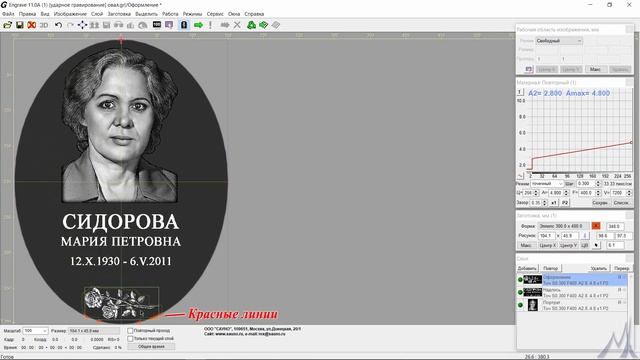Open the Свободный mode dropdown

(559, 41)
